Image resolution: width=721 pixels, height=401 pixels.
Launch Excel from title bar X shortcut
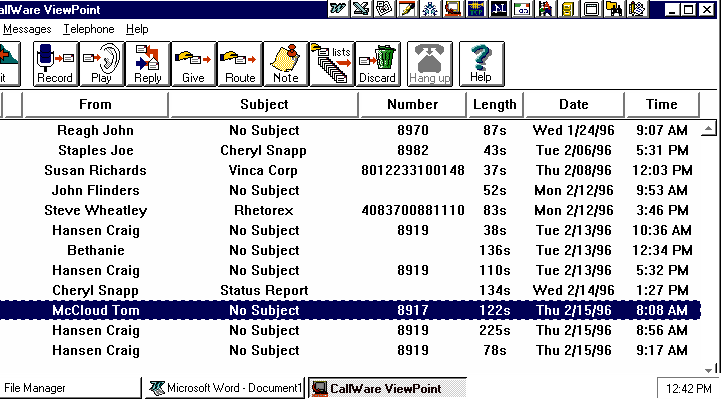tap(361, 9)
